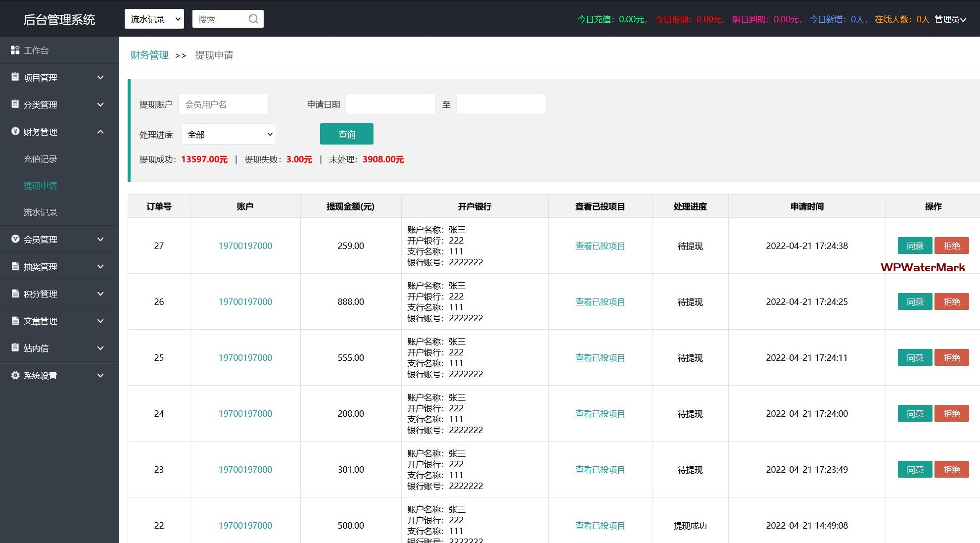This screenshot has width=980, height=543.
Task: Open the 处理进度 全部 dropdown
Action: [x=228, y=134]
